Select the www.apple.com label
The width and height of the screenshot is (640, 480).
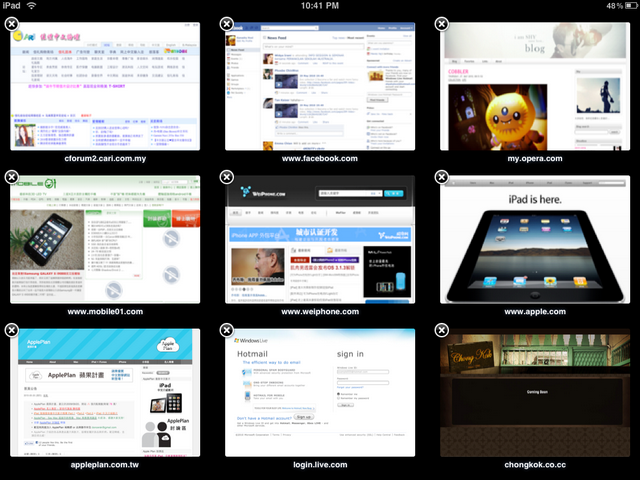[535, 311]
